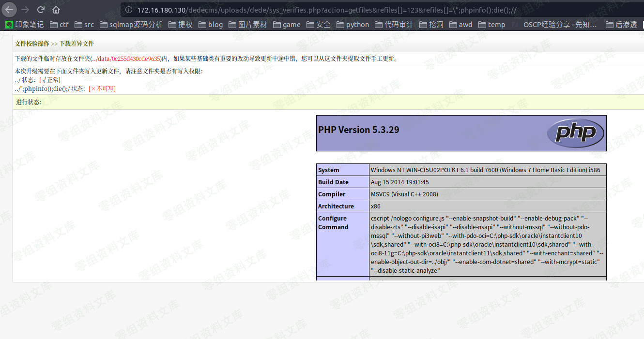The width and height of the screenshot is (644, 339).
Task: Click the 文件校验操作 breadcrumb link
Action: point(32,44)
